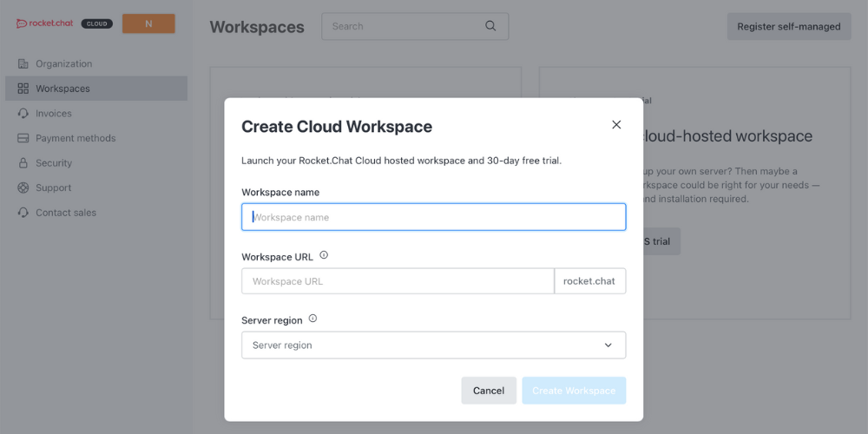Click the rocket.chat domain suffix
This screenshot has width=868, height=434.
pos(589,281)
